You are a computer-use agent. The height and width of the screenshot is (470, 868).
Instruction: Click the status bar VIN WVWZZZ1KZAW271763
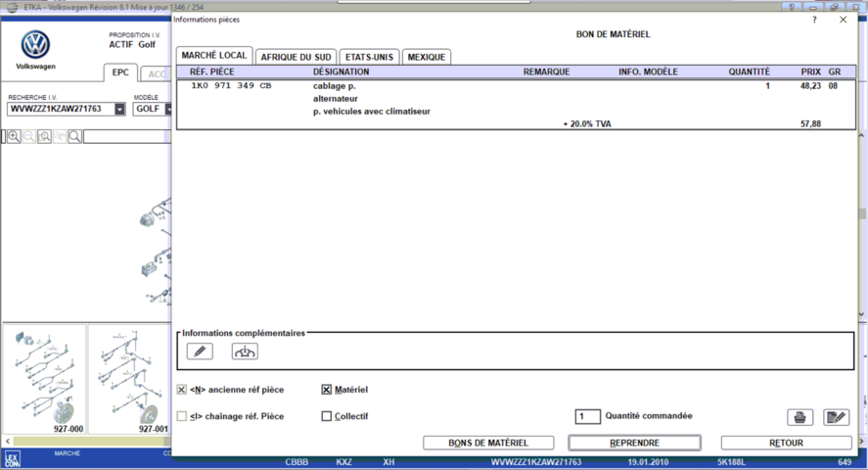pos(536,462)
